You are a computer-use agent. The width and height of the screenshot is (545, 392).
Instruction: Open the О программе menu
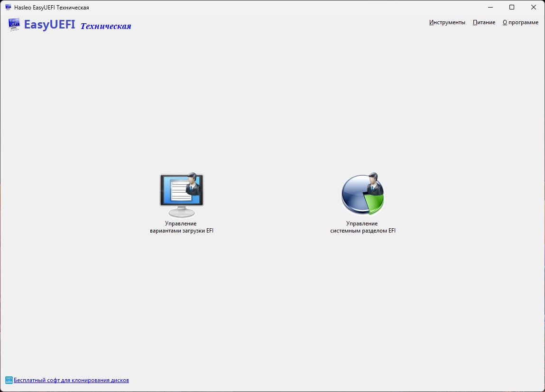coord(520,22)
